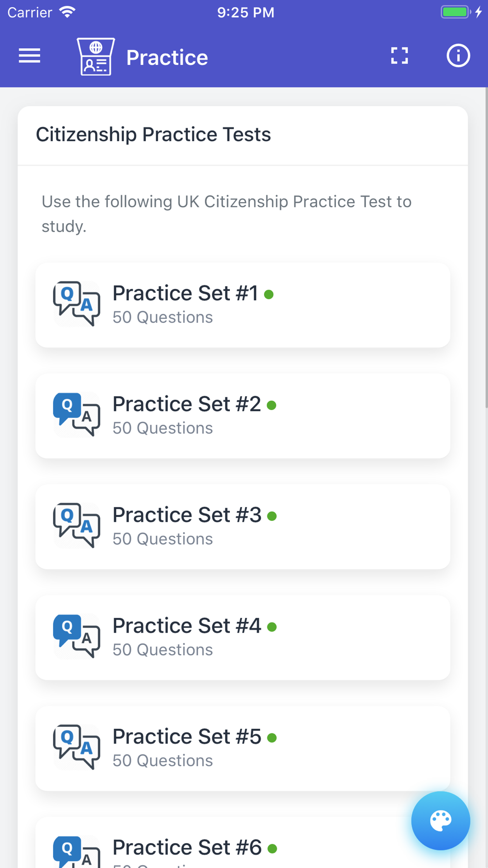
Task: Tap the Q&A icon for Practice Set #2
Action: [x=77, y=414]
